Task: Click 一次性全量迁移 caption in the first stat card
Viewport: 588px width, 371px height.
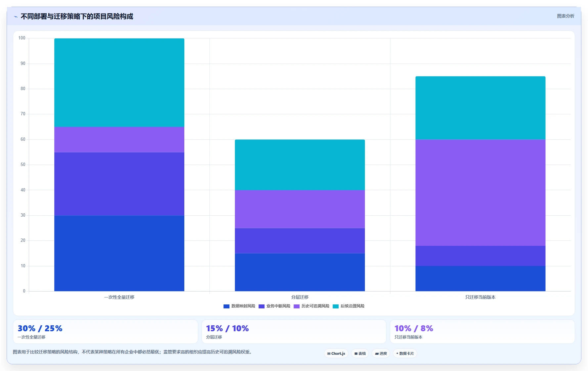Action: pos(31,337)
